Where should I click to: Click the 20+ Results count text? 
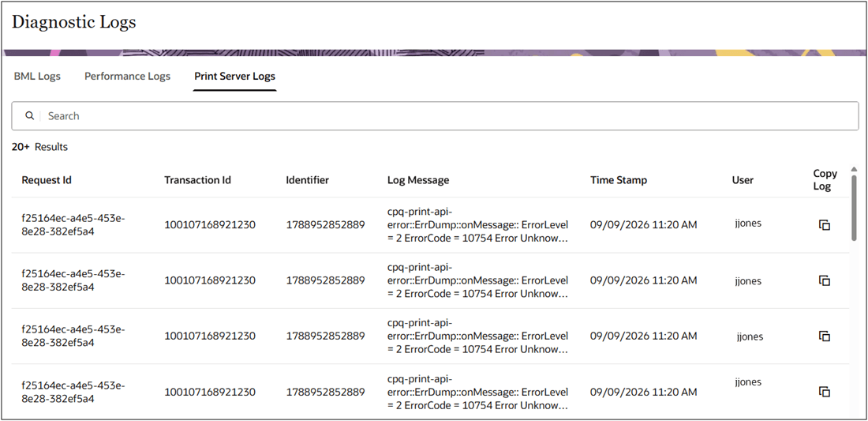[39, 147]
